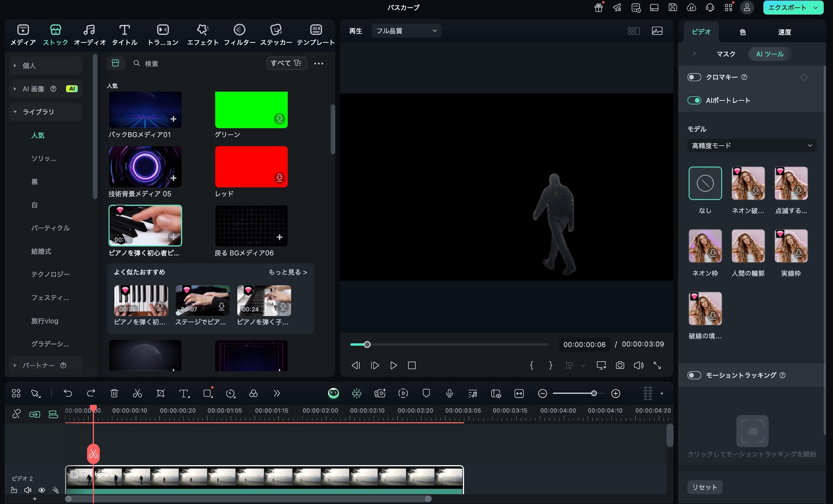Click the zoom out minus circle

(542, 393)
